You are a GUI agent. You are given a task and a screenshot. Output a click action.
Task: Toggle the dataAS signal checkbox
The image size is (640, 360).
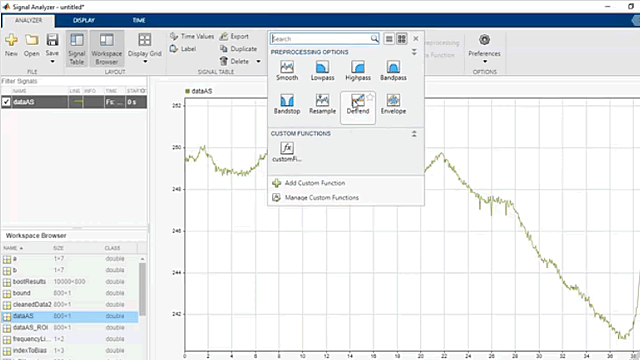[6, 102]
